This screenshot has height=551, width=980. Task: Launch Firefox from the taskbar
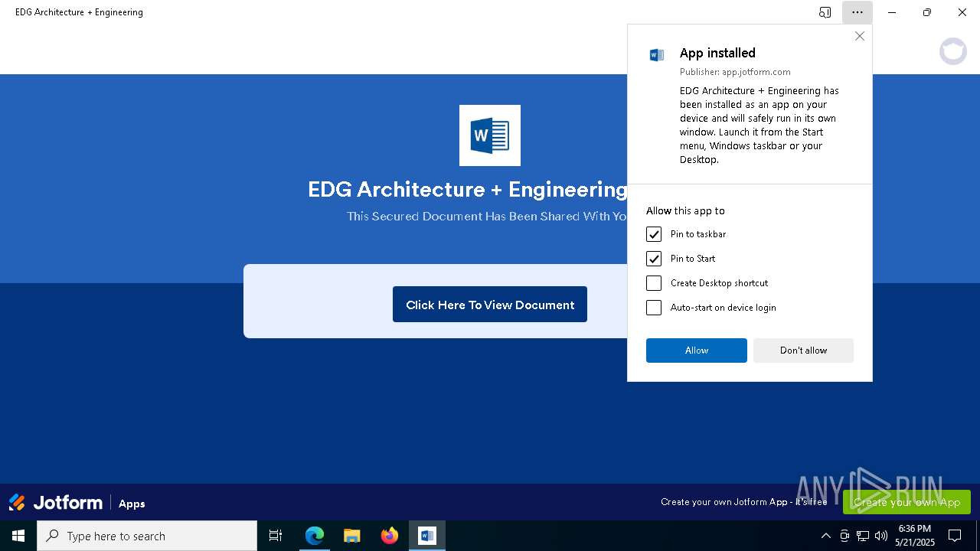tap(390, 536)
